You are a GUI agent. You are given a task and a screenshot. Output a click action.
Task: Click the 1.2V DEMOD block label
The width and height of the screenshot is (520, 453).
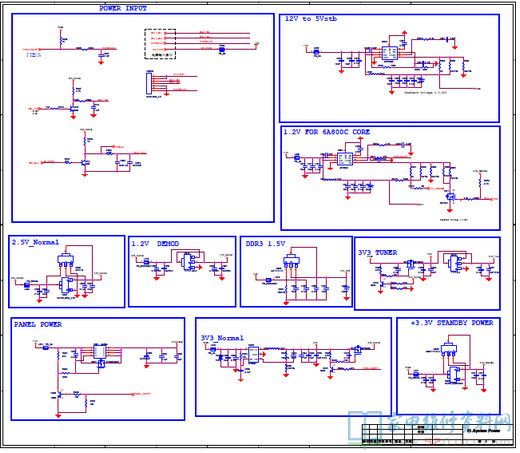coord(155,244)
